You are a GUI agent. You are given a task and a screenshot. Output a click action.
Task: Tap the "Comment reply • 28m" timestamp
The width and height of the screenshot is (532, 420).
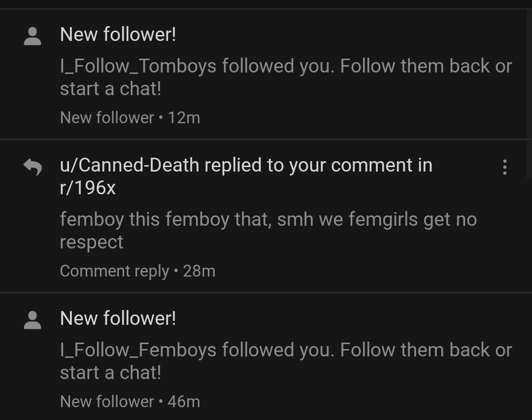137,271
